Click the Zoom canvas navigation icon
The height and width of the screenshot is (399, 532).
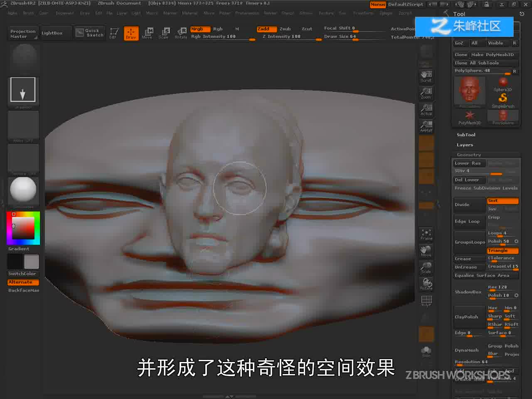click(x=426, y=93)
